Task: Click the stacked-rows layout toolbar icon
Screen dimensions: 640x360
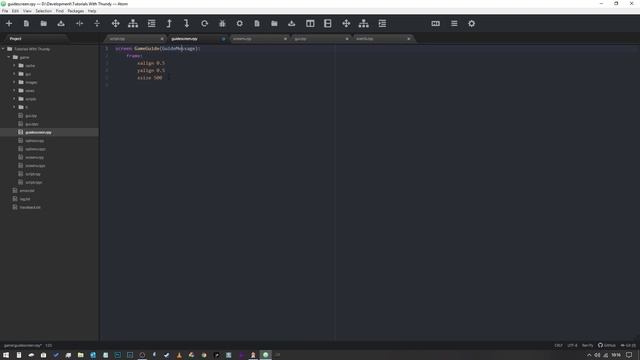Action: click(328, 24)
